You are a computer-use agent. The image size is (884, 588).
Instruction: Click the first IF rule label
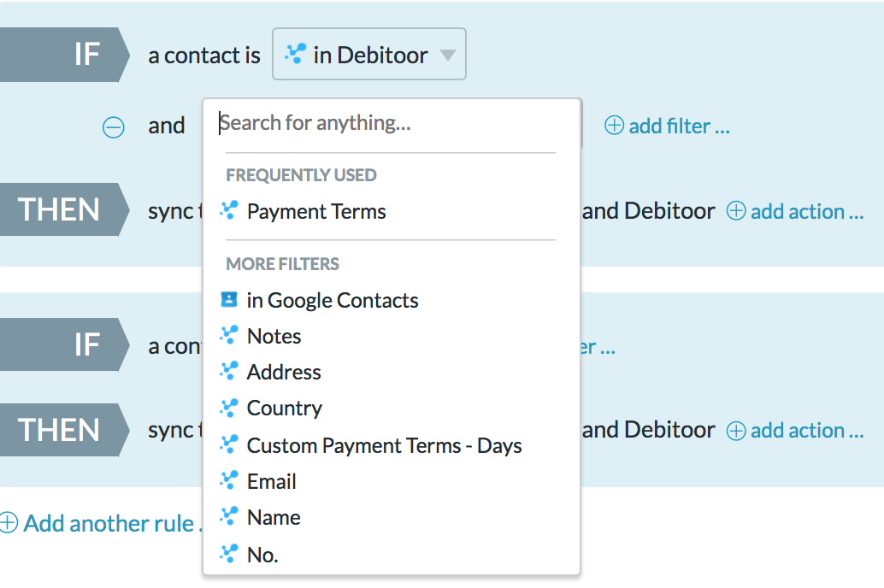64,55
